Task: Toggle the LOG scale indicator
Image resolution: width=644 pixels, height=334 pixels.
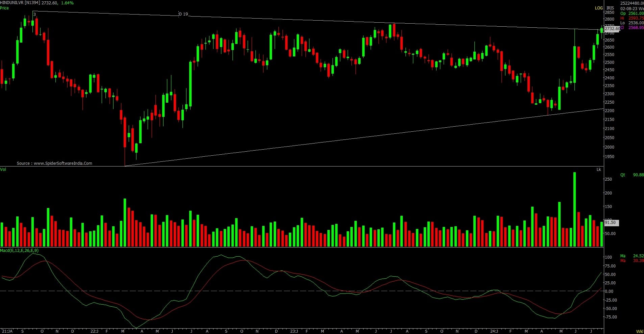Action: [x=598, y=8]
